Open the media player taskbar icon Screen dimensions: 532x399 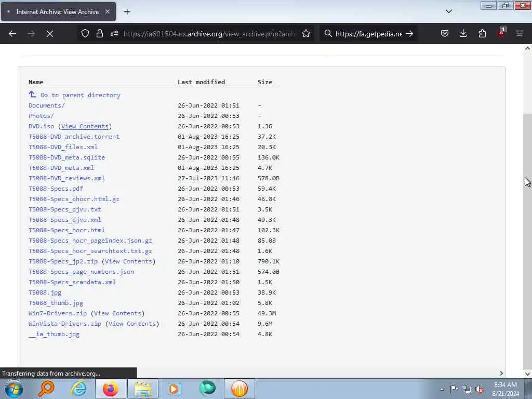(174, 389)
